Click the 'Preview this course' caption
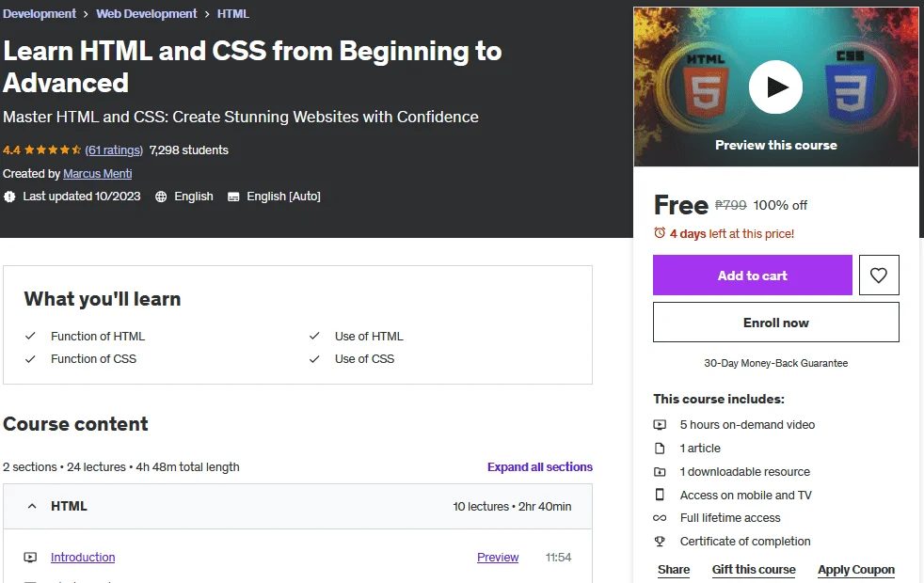924x583 pixels. point(776,145)
